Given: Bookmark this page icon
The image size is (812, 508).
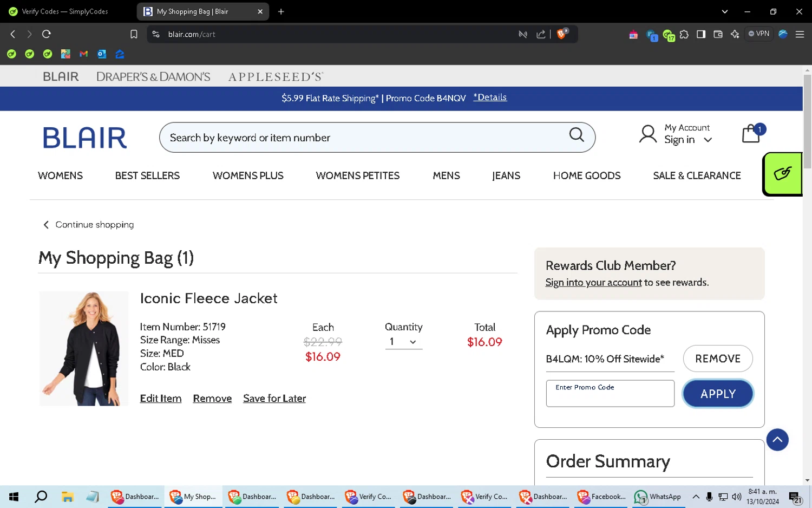Looking at the screenshot, I should pyautogui.click(x=134, y=34).
